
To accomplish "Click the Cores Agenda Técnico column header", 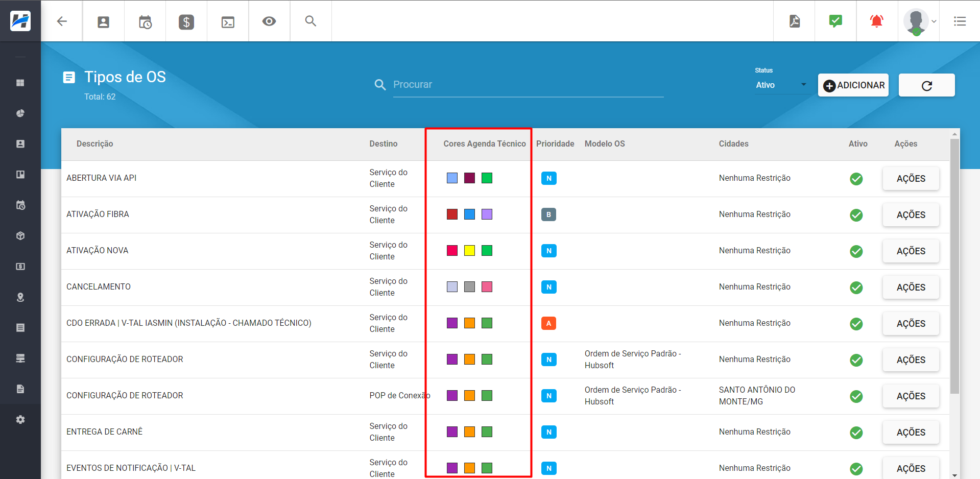I will pyautogui.click(x=485, y=144).
